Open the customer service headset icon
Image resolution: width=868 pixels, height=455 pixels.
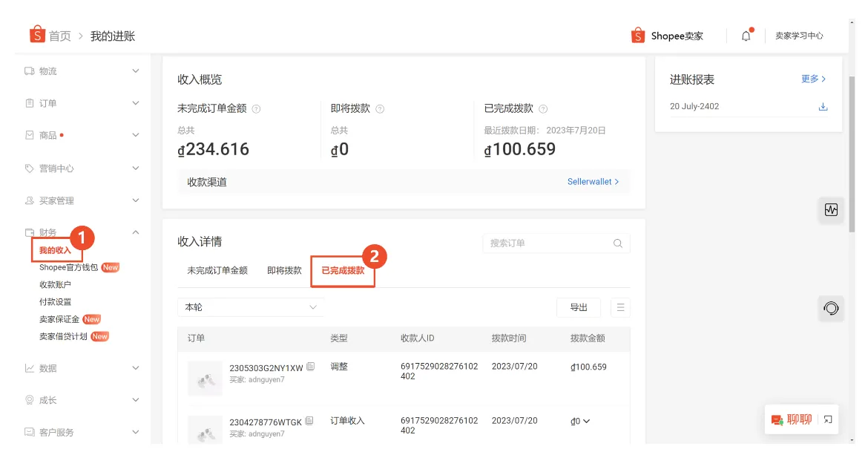831,308
